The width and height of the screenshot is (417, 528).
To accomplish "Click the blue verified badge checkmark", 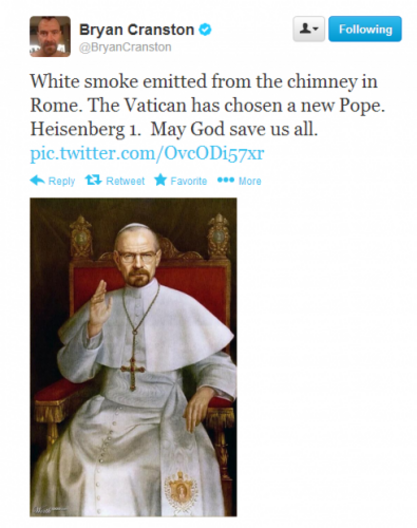I will click(x=205, y=30).
